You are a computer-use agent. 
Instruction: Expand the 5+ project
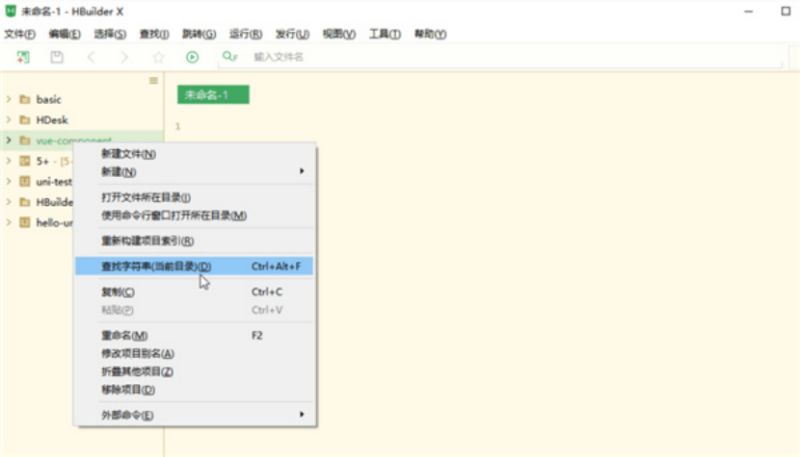(x=9, y=161)
